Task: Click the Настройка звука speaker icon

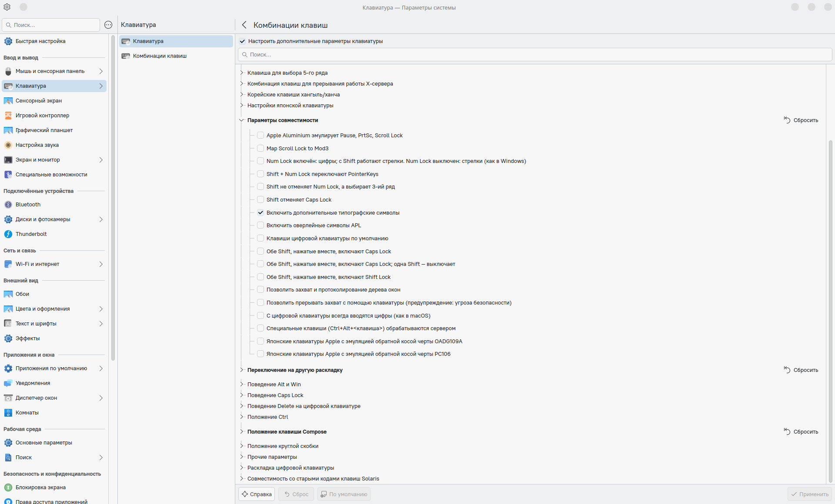Action: click(x=8, y=145)
